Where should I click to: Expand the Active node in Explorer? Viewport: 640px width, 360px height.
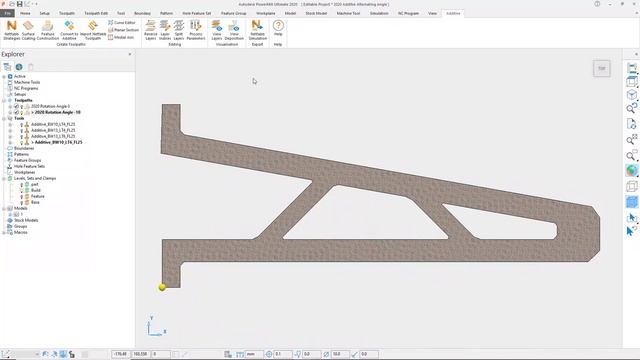tap(4, 76)
